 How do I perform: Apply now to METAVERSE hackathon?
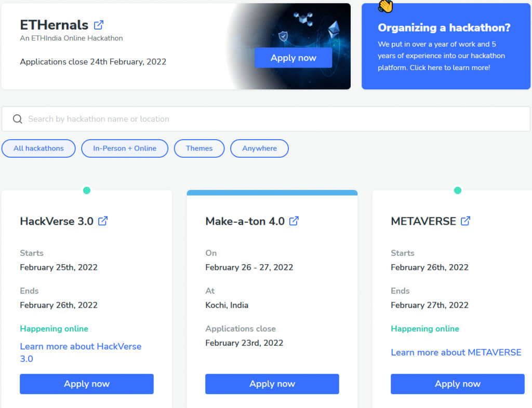click(x=458, y=384)
